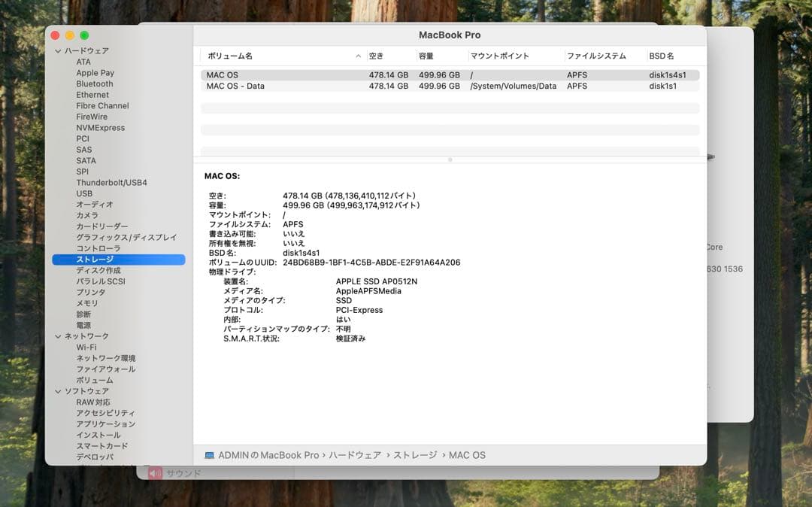This screenshot has height=507, width=812.
Task: Sort by 空き column header
Action: pyautogui.click(x=377, y=56)
